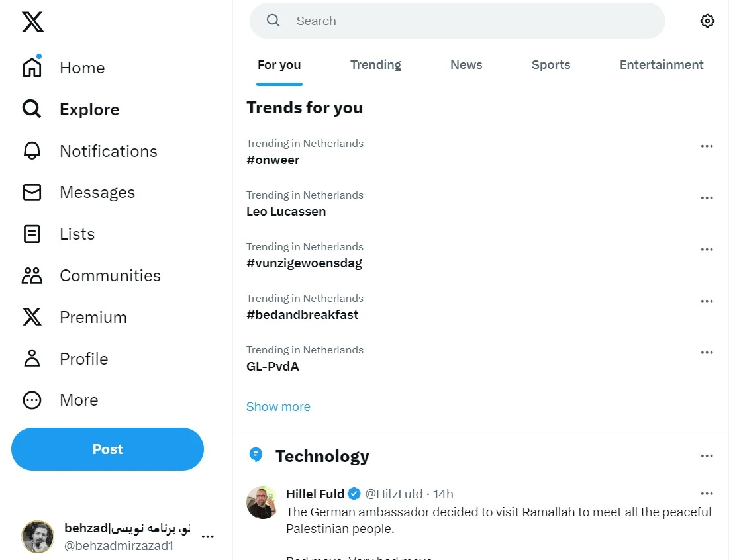This screenshot has height=560, width=737.
Task: Switch to the Trending tab
Action: [x=375, y=64]
